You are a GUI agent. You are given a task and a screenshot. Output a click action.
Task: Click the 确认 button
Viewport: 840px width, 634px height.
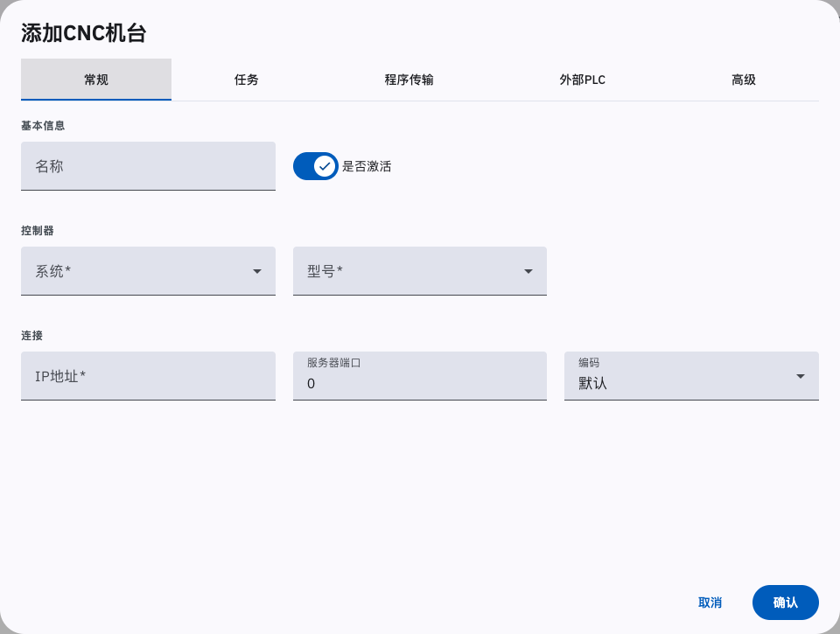point(786,603)
